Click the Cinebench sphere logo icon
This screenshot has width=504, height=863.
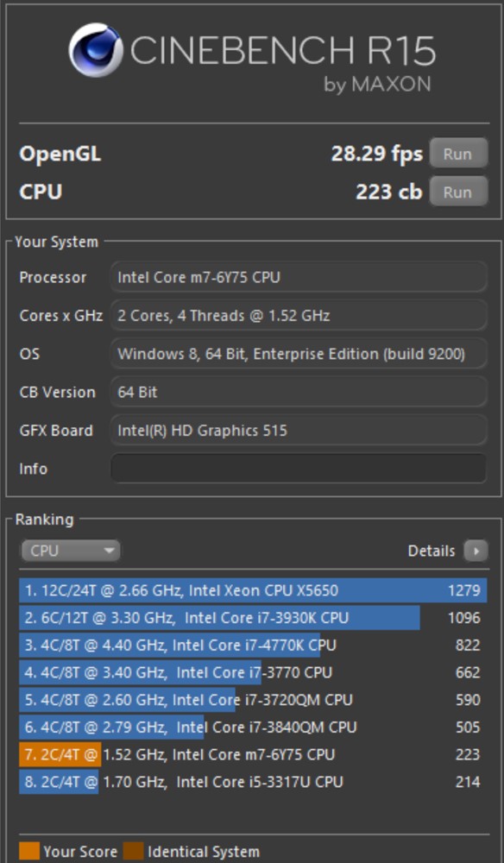pyautogui.click(x=96, y=50)
